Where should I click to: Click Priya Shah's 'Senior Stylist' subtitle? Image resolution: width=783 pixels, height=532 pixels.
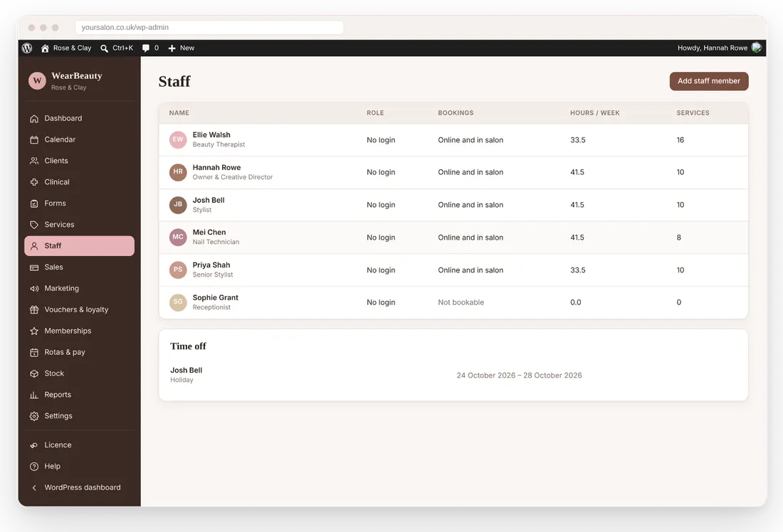(213, 275)
